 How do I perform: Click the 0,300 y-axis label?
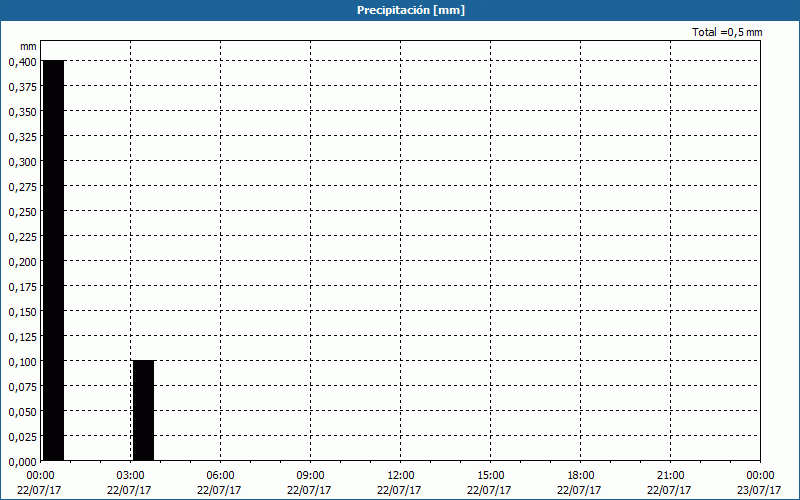click(x=22, y=162)
